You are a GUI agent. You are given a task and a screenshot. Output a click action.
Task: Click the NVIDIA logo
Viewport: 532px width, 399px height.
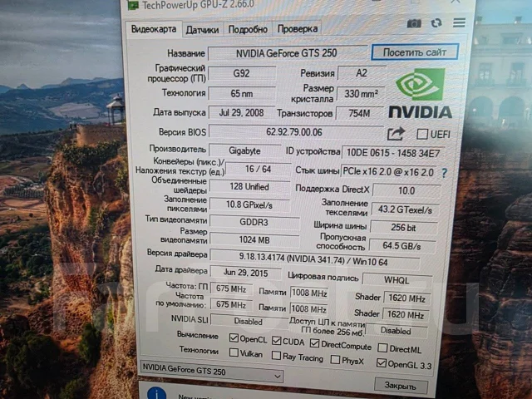pyautogui.click(x=421, y=93)
